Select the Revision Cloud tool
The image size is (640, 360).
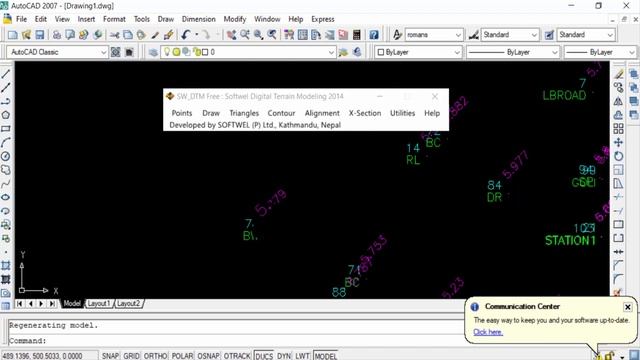click(6, 170)
